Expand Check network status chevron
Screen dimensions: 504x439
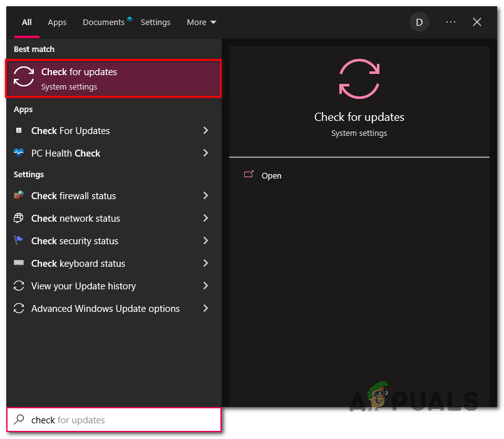pyautogui.click(x=206, y=218)
